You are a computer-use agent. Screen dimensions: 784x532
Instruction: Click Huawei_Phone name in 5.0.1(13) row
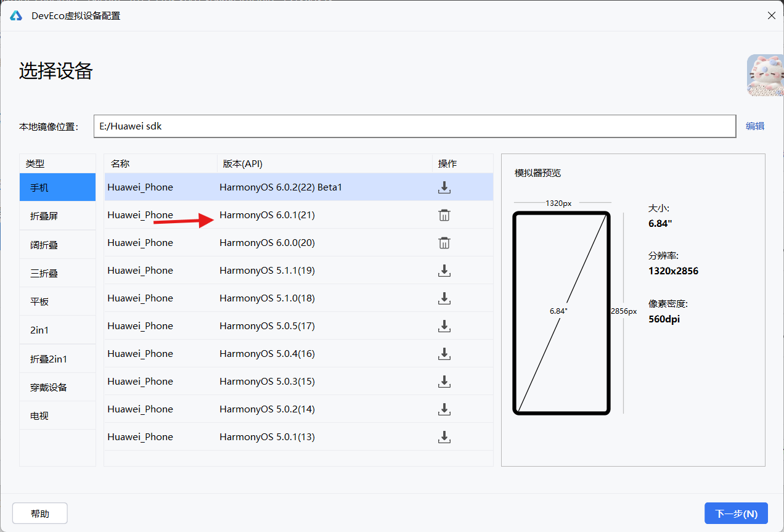(140, 436)
